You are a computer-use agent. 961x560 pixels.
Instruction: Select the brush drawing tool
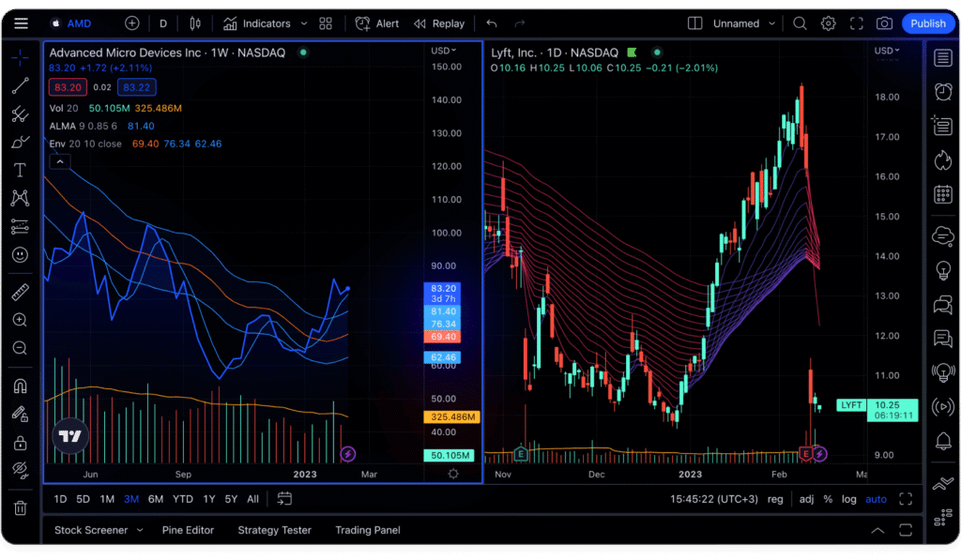tap(20, 143)
